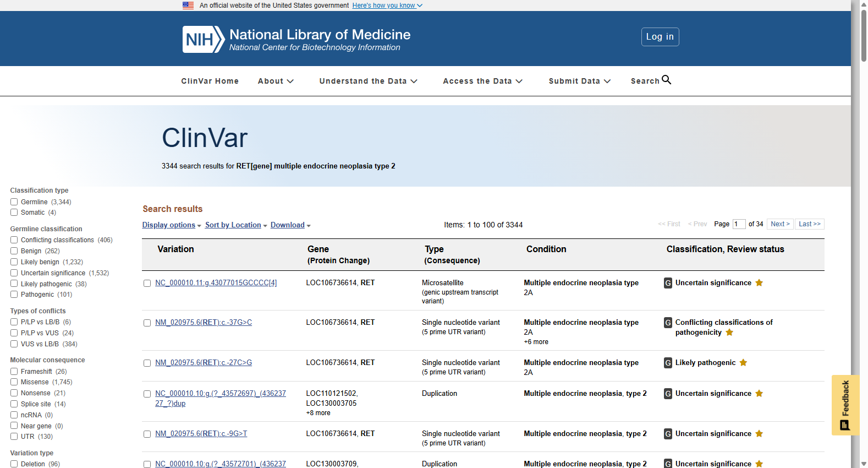Expand the Submit Data menu
The height and width of the screenshot is (468, 868).
coord(579,81)
